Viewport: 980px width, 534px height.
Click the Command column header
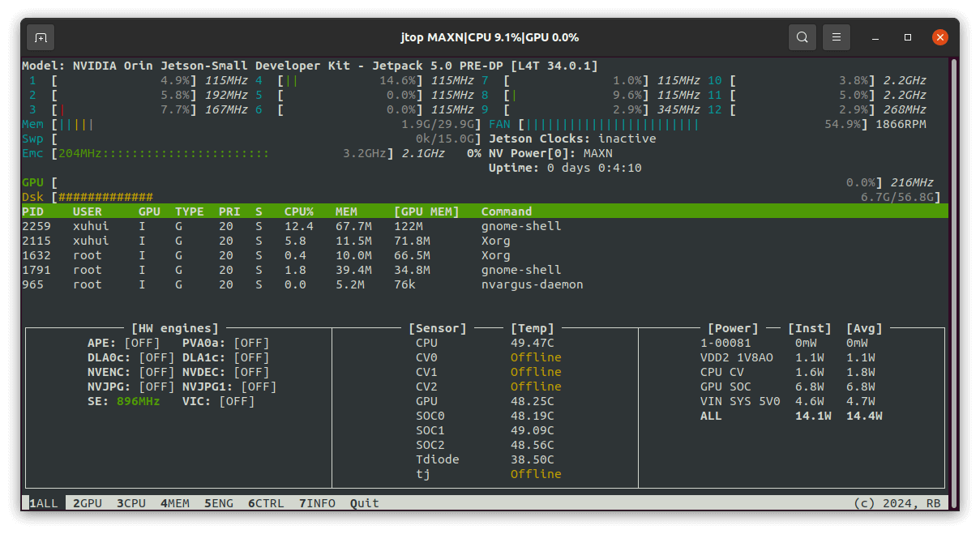tap(507, 211)
